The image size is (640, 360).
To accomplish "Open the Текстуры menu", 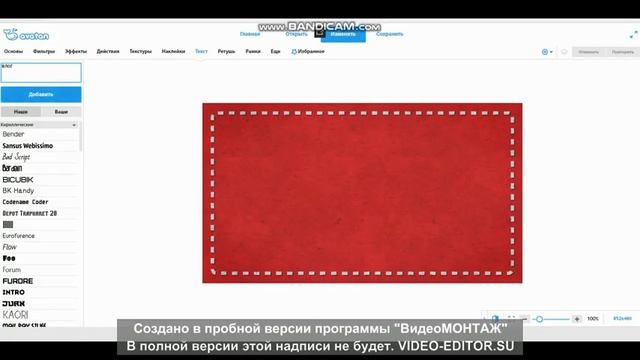I will 140,51.
